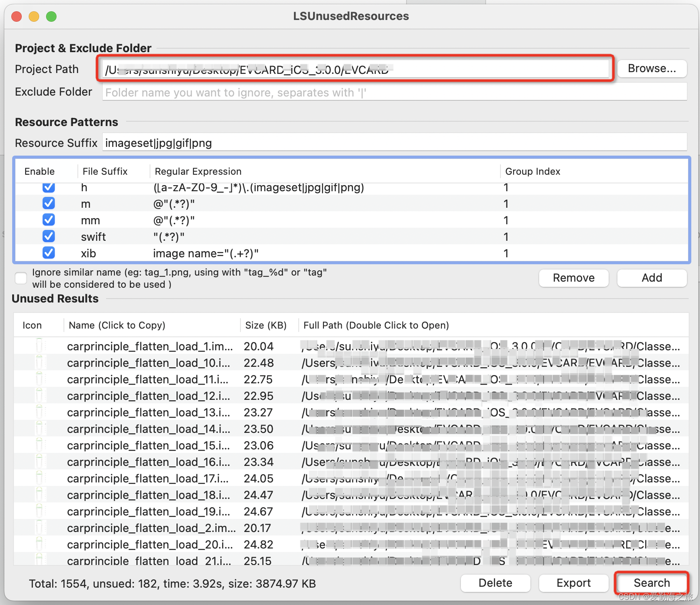
Task: Click the yellow minimize window button
Action: pos(34,17)
